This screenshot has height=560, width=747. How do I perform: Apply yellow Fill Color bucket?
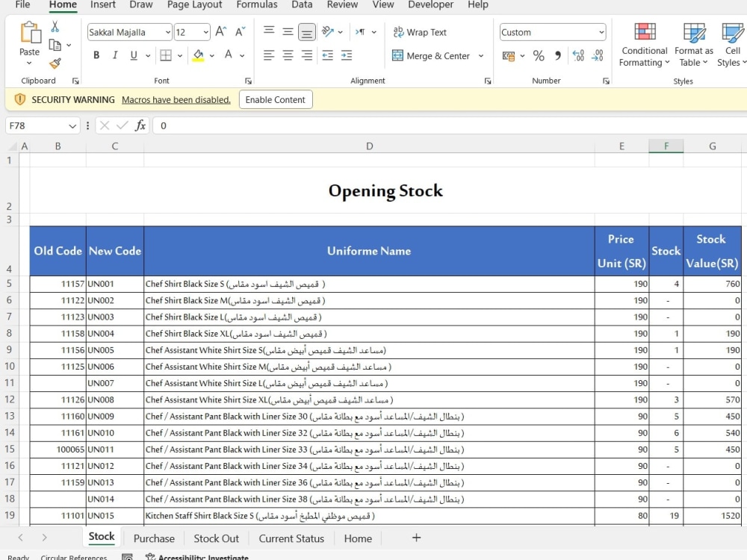[x=198, y=56]
